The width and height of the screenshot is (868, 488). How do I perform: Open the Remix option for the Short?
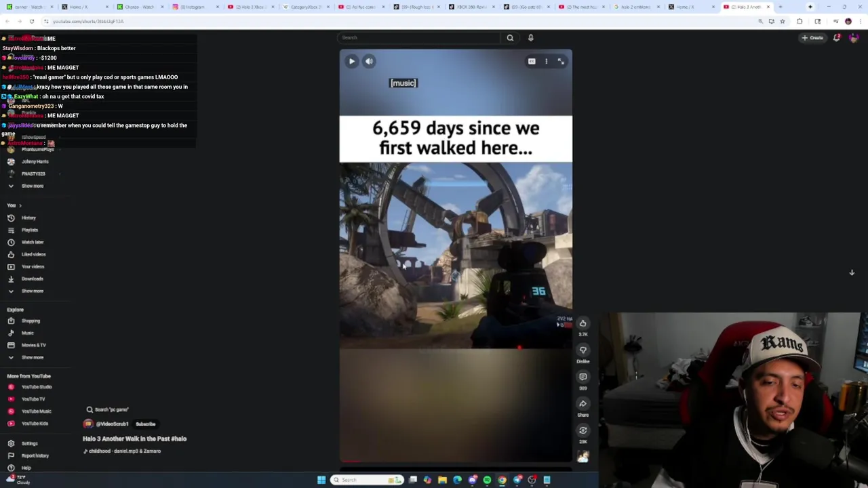coord(583,430)
